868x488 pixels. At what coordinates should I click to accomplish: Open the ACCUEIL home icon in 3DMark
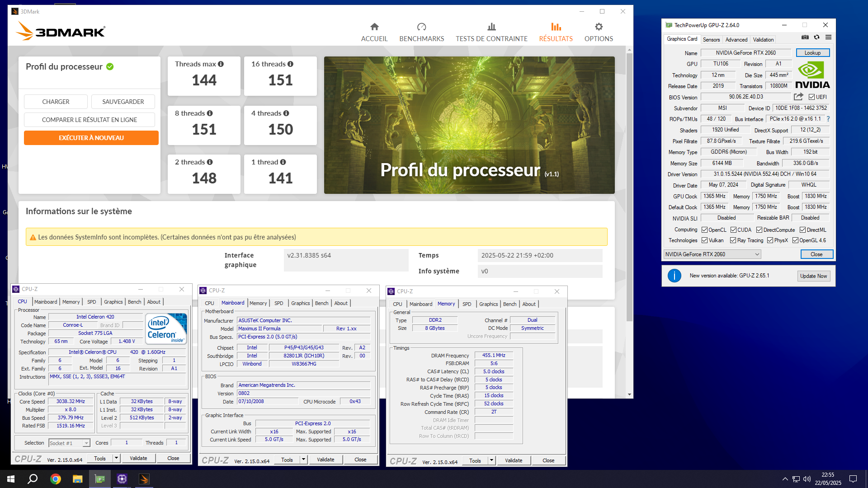(x=374, y=27)
